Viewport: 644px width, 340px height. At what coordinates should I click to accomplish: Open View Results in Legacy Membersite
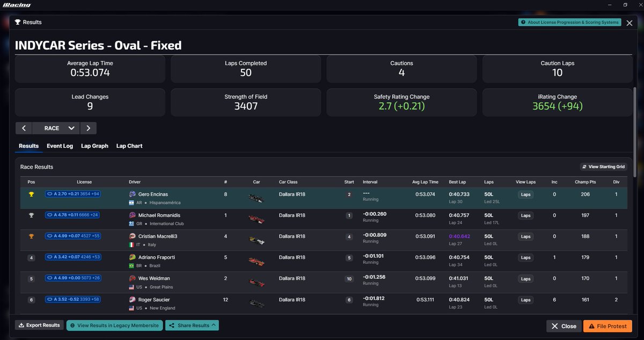114,325
